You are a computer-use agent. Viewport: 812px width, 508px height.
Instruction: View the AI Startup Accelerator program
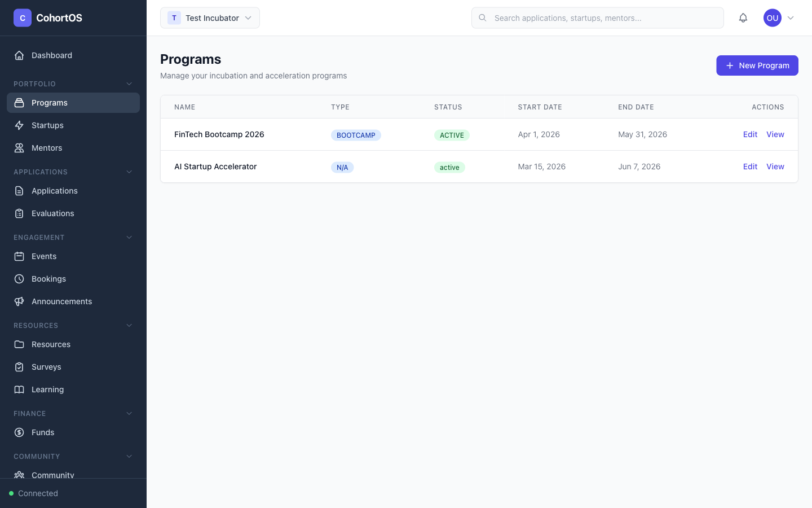pos(775,167)
